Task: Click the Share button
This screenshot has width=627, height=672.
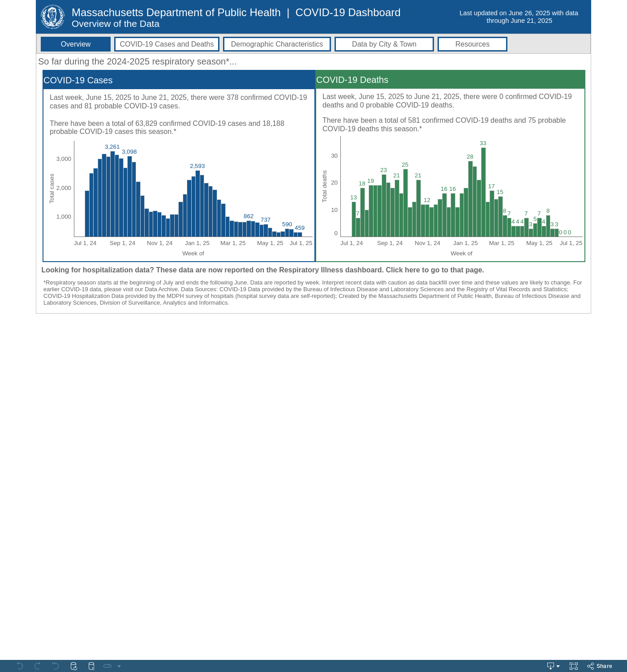Action: [600, 666]
